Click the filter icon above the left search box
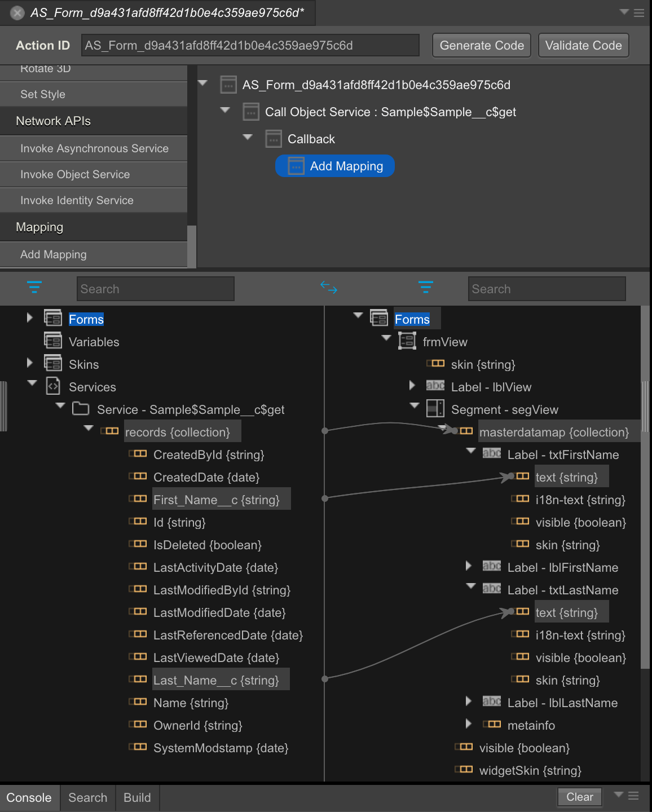The image size is (652, 812). [x=35, y=288]
